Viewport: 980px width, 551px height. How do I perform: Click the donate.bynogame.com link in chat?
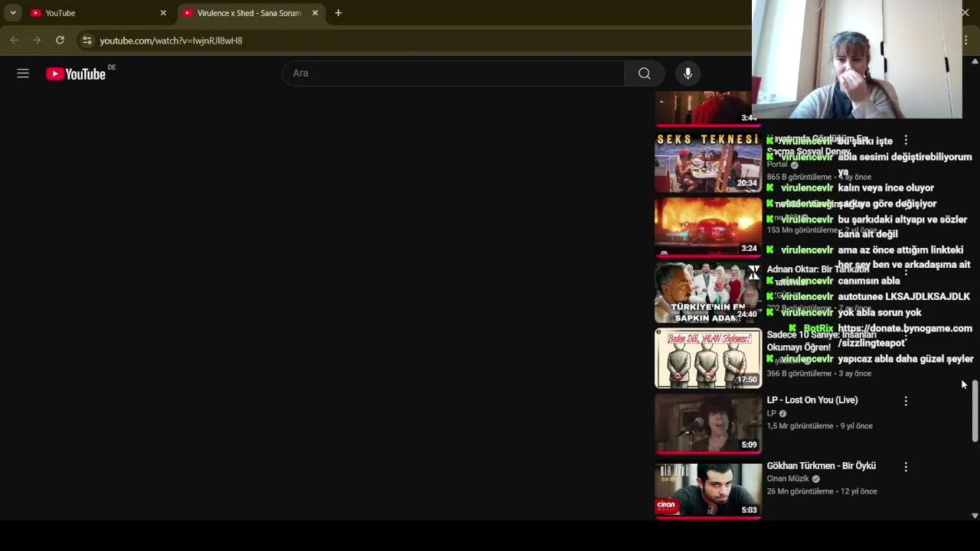click(905, 335)
